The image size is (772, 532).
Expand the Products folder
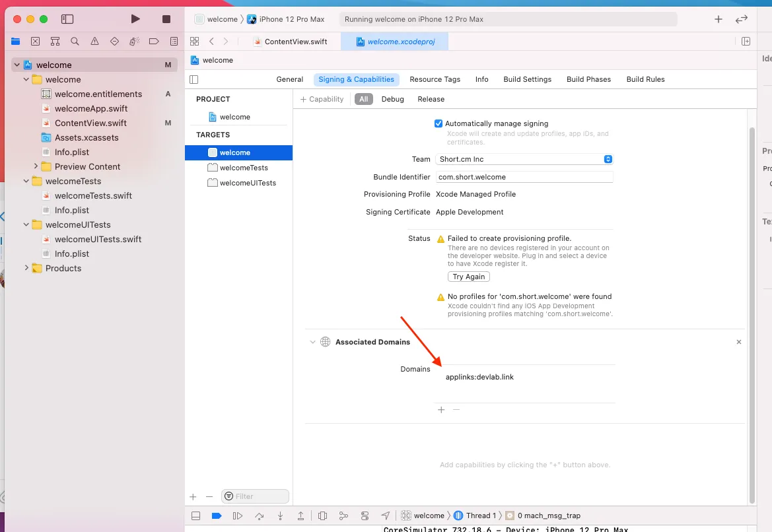(26, 268)
